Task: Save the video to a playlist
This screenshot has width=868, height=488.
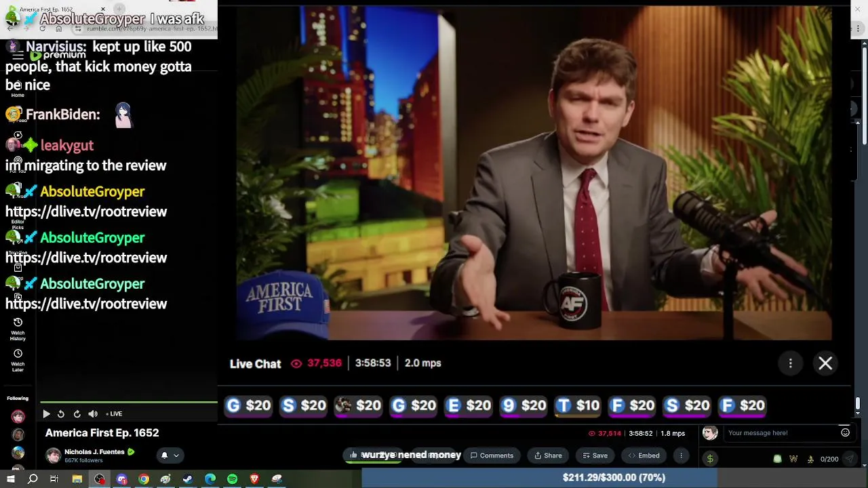Action: pos(595,455)
